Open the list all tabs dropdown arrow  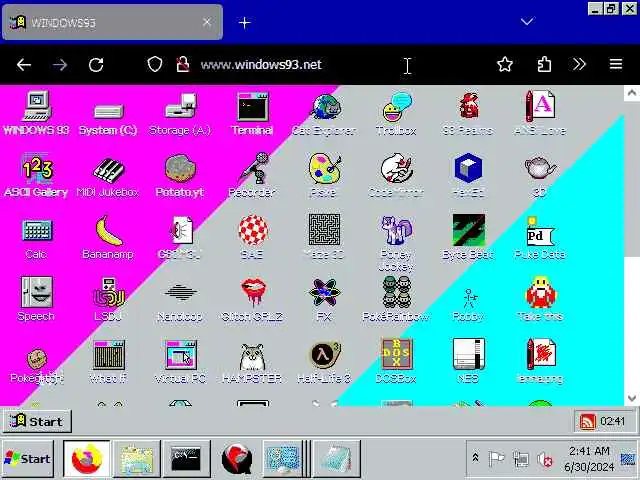527,21
